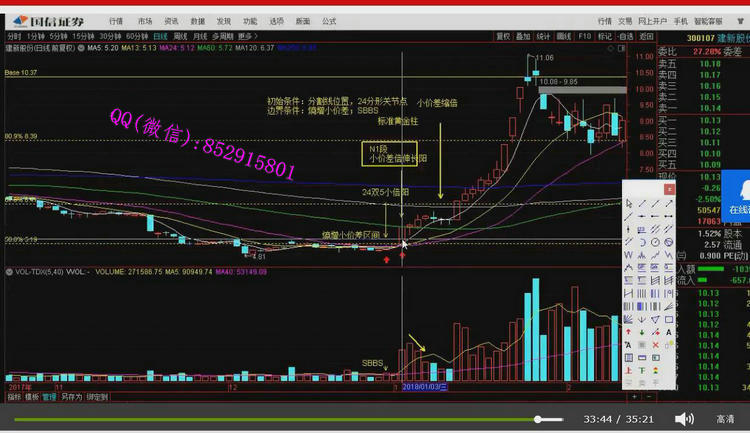
Task: Open the 功能 menu
Action: click(250, 20)
